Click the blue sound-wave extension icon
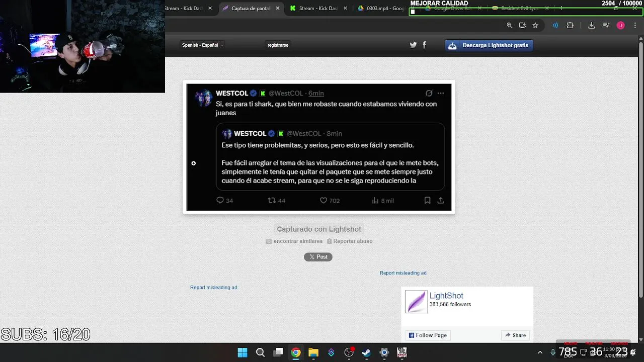The width and height of the screenshot is (644, 362). click(555, 26)
